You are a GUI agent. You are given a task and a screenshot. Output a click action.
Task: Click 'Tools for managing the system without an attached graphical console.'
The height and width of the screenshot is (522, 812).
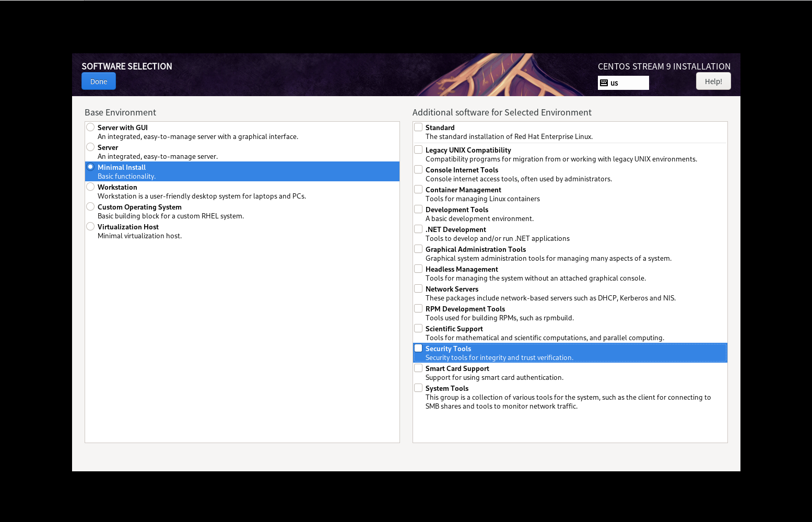pos(536,278)
